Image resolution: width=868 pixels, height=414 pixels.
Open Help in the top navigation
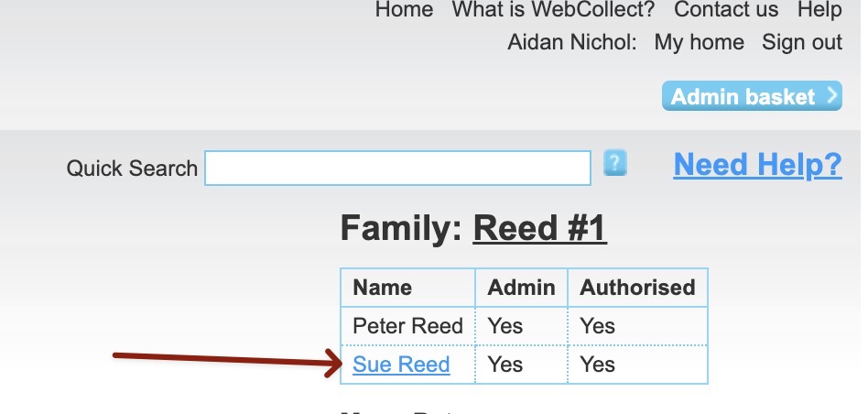(x=819, y=10)
